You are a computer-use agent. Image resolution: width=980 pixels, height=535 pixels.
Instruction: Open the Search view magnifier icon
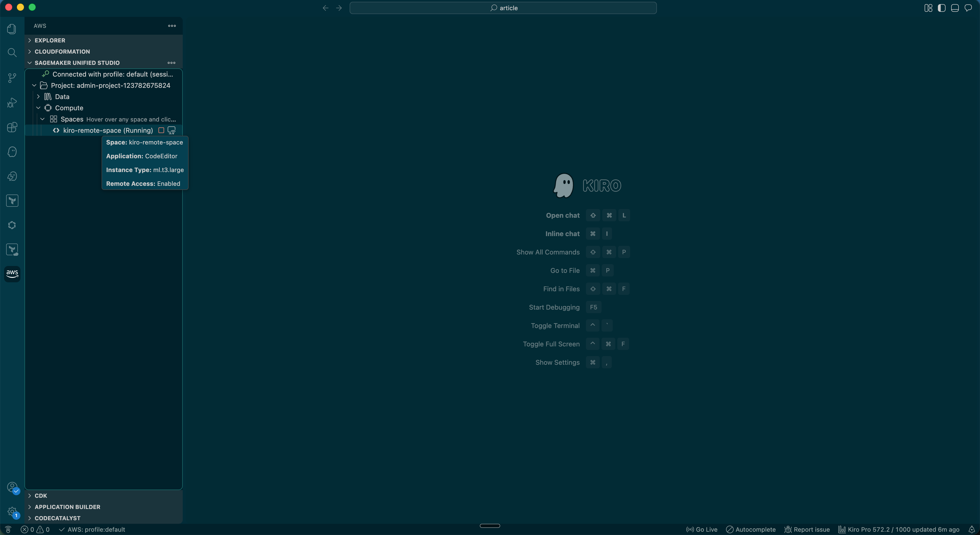point(12,53)
